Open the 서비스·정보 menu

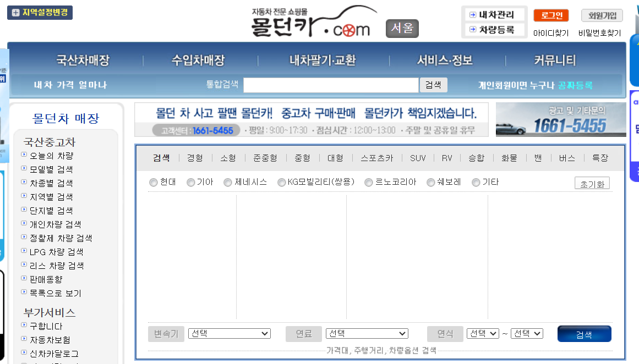click(x=445, y=60)
